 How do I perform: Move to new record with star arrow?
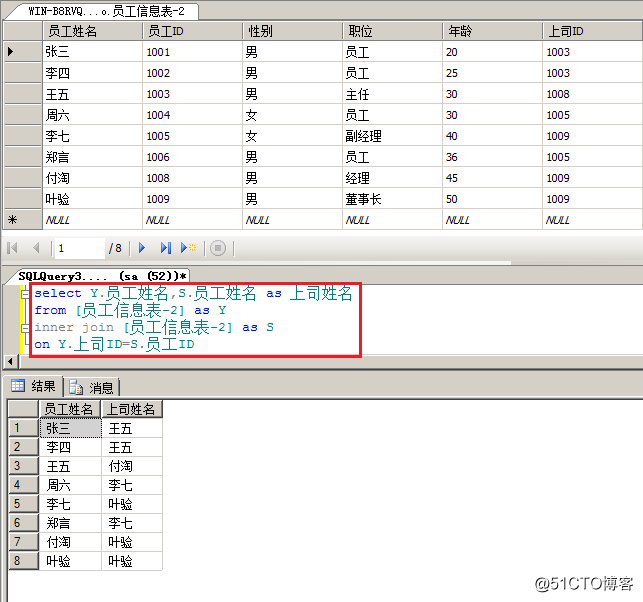tap(189, 248)
